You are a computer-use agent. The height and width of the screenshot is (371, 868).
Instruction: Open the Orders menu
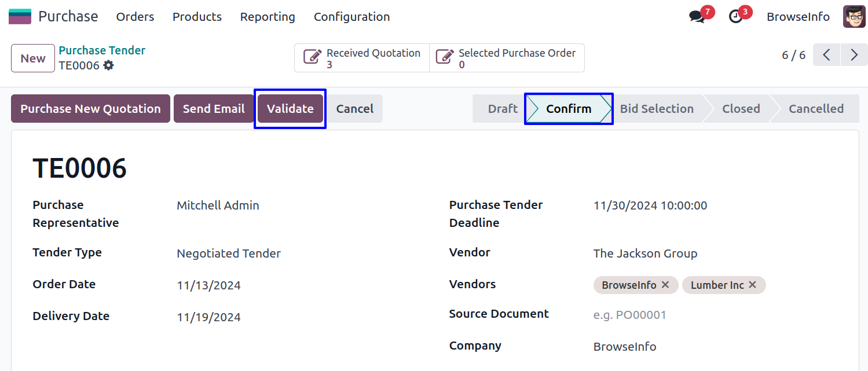tap(135, 17)
